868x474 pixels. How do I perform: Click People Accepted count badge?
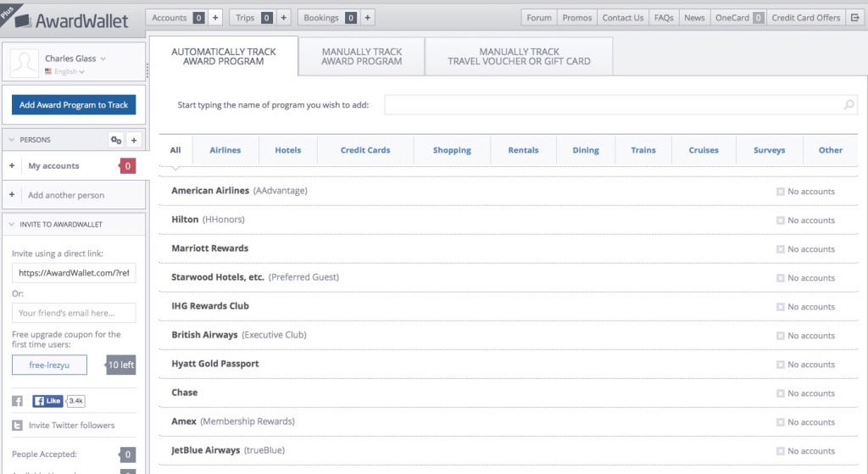[127, 454]
